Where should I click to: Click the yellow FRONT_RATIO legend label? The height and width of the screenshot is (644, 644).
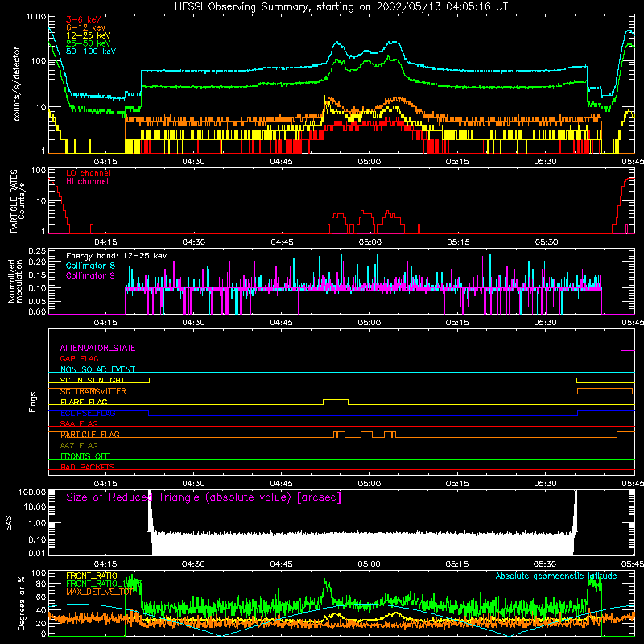[x=92, y=576]
